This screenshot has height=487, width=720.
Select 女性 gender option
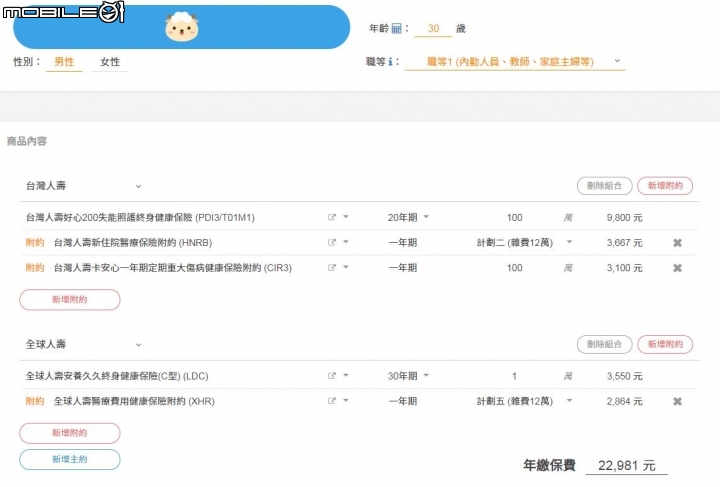click(110, 62)
